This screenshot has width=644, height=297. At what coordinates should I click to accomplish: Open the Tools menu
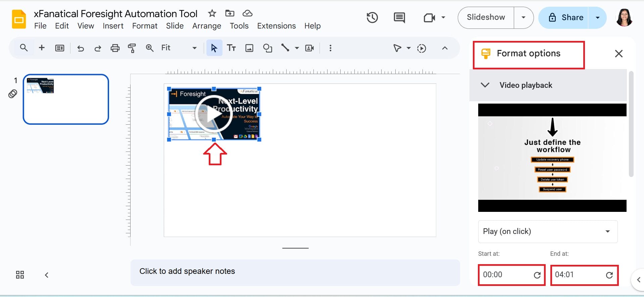point(239,26)
